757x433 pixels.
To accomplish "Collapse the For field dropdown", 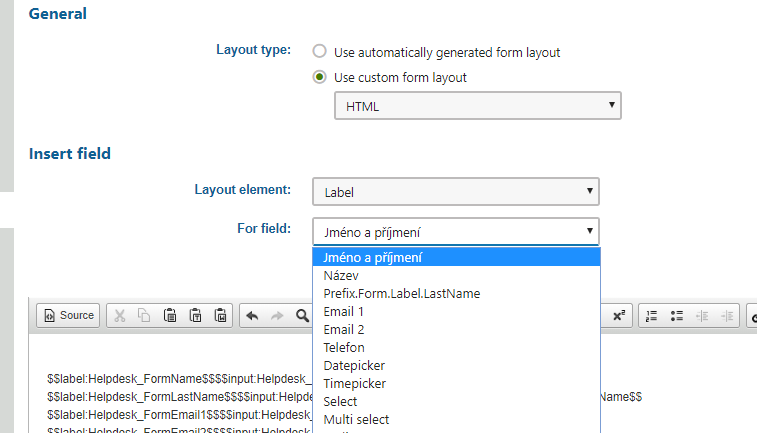I will (x=455, y=232).
